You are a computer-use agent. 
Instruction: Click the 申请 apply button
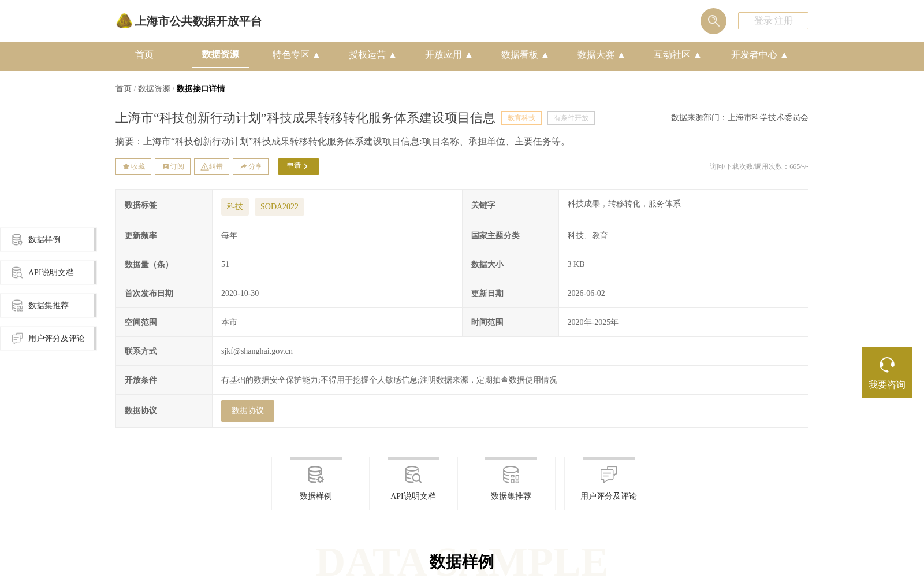coord(299,166)
